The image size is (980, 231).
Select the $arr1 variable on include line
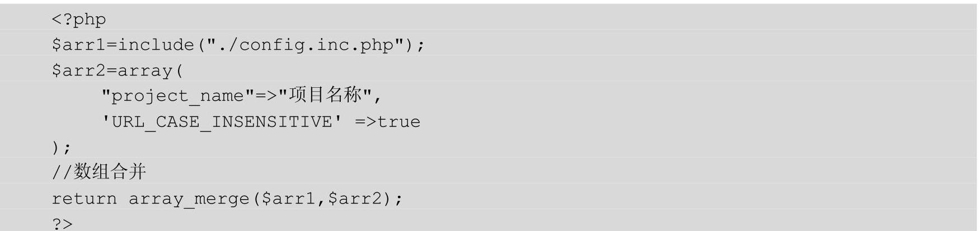[79, 45]
